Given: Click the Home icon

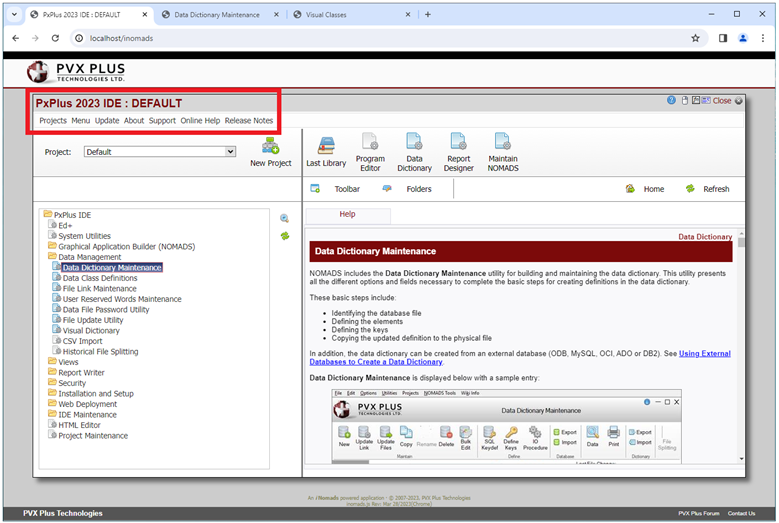Looking at the screenshot, I should pyautogui.click(x=630, y=189).
